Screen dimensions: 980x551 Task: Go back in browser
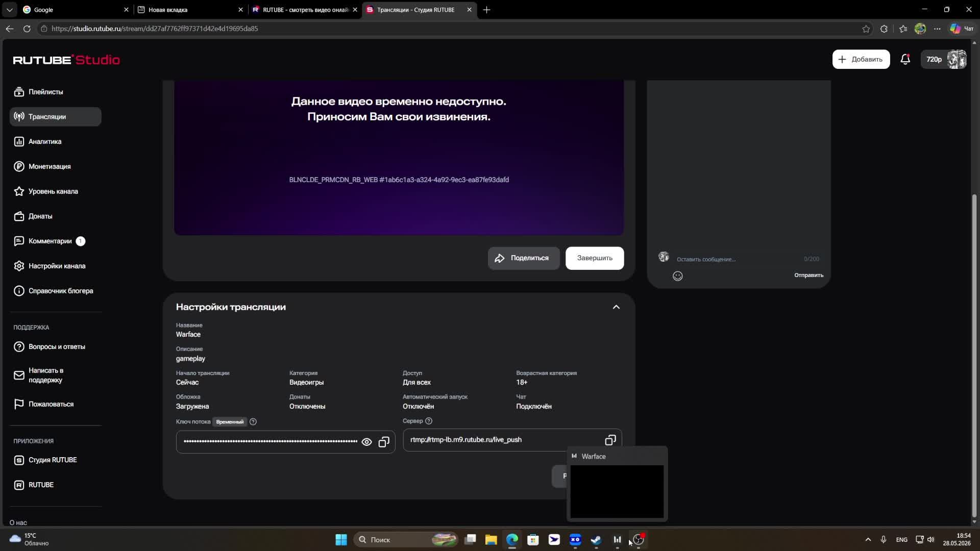tap(10, 29)
